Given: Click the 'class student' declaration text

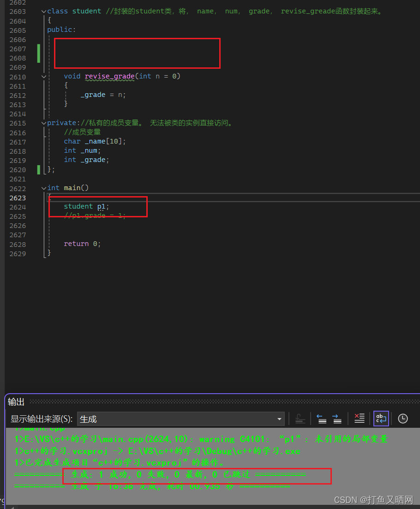Looking at the screenshot, I should (x=74, y=11).
